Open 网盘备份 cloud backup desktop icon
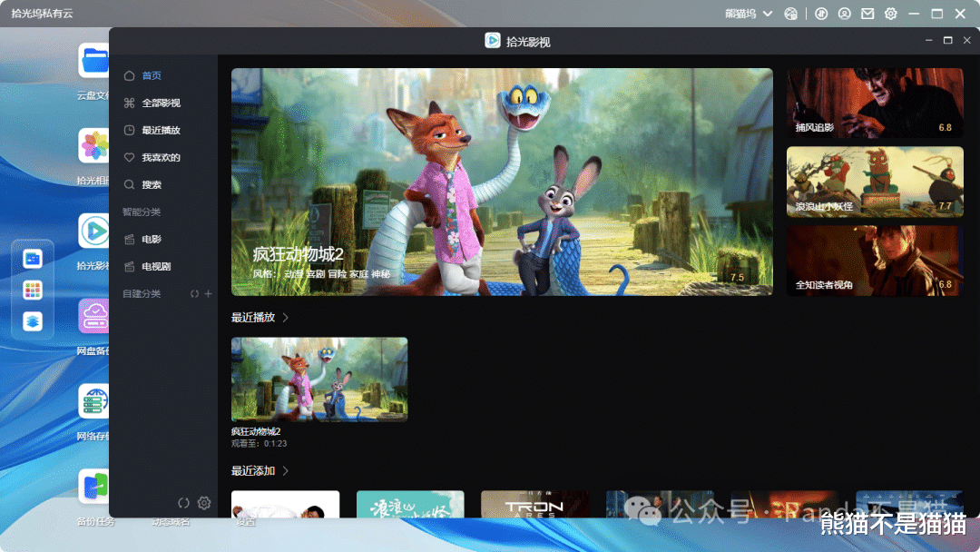This screenshot has height=552, width=980. [93, 316]
